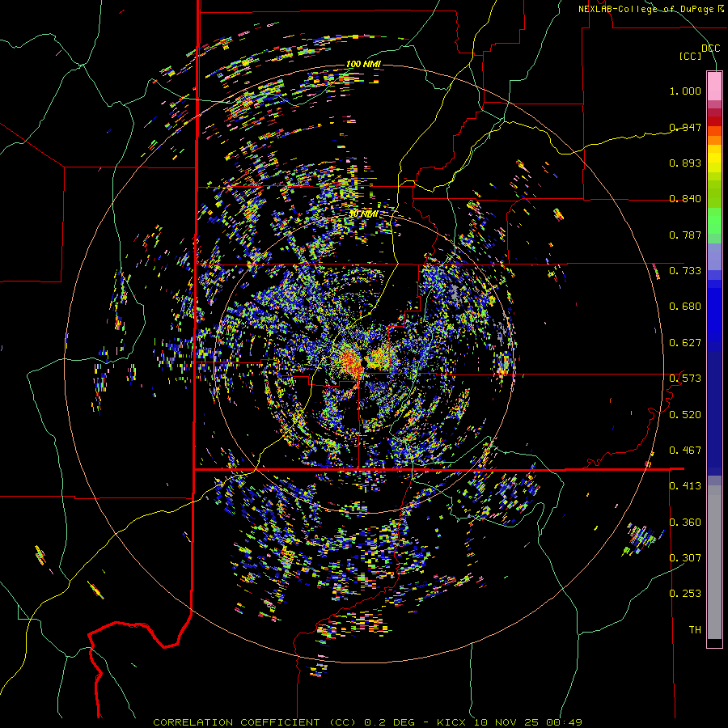Pick the bright green segment of the color bar
Screen dimensions: 728x728
(x=714, y=221)
